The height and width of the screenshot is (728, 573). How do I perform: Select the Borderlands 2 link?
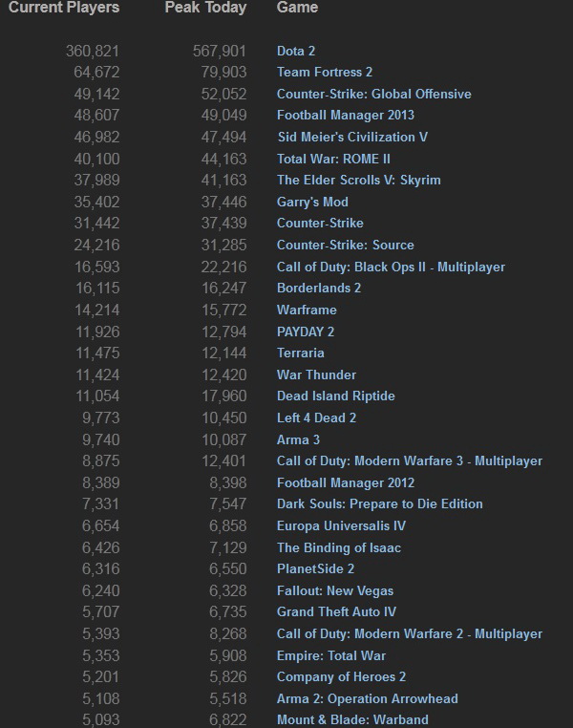click(x=319, y=288)
